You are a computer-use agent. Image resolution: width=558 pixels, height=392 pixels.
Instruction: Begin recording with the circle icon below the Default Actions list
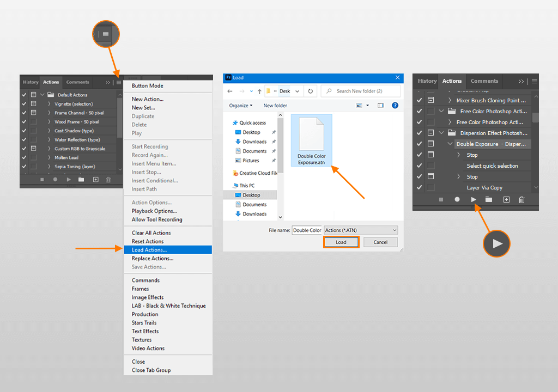pos(55,180)
